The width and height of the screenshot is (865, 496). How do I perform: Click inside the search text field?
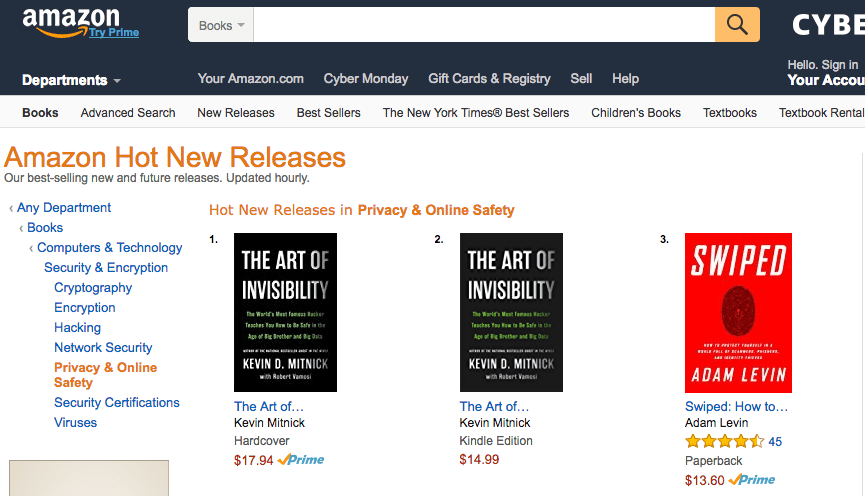point(484,25)
